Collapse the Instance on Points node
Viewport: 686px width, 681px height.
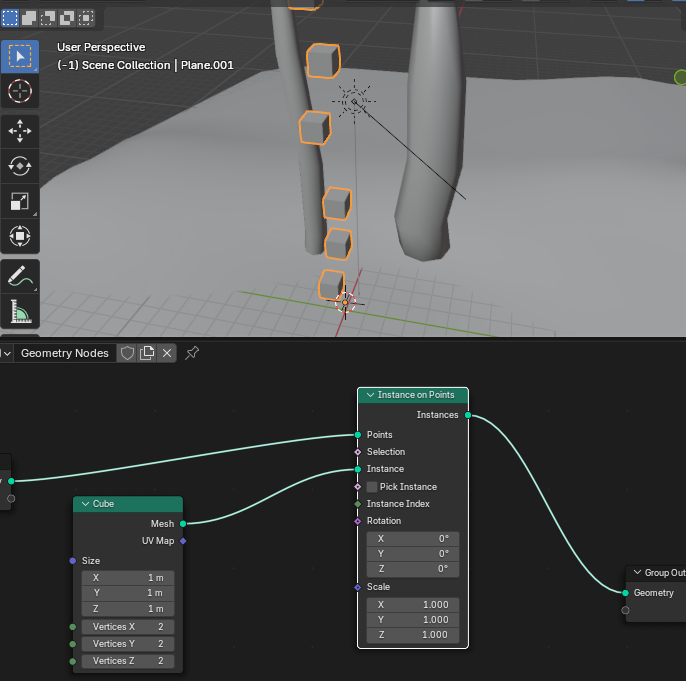coord(370,395)
